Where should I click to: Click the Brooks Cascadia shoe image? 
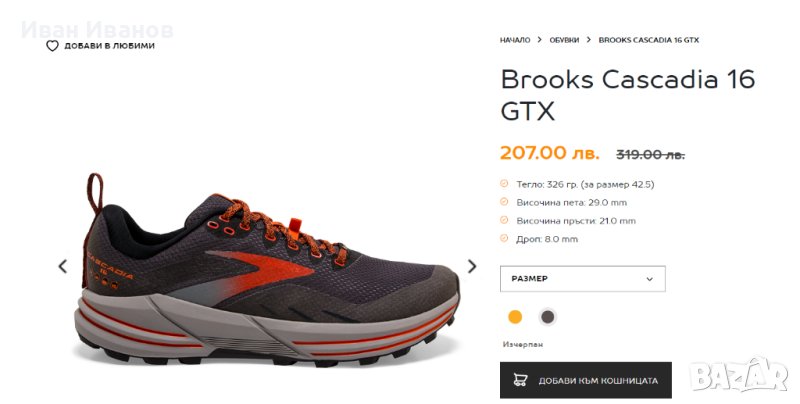pyautogui.click(x=268, y=270)
